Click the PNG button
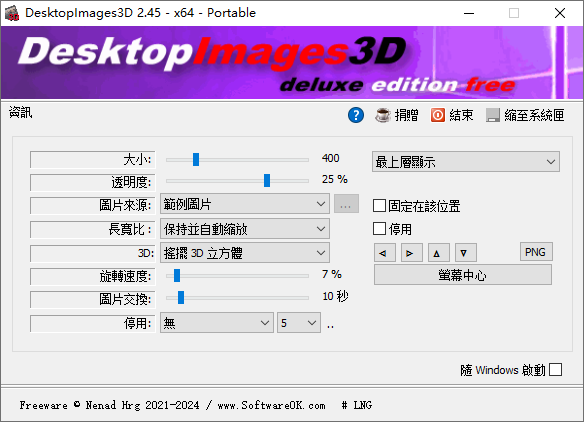584x422 pixels. tap(536, 252)
